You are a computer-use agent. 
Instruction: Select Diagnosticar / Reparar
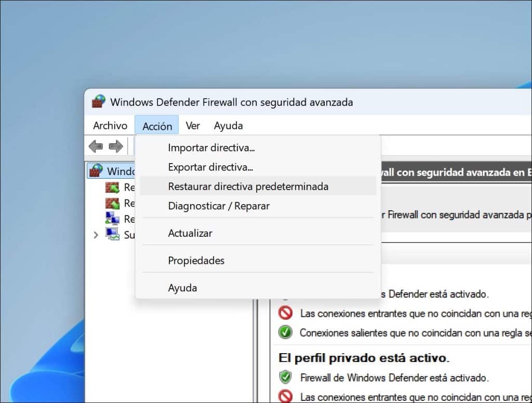pyautogui.click(x=258, y=206)
